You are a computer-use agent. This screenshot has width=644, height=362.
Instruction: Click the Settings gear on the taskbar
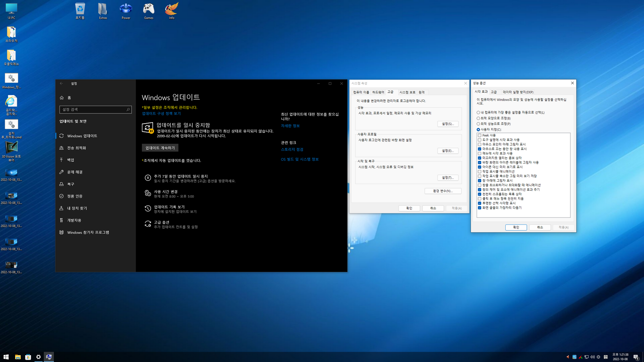(x=38, y=357)
